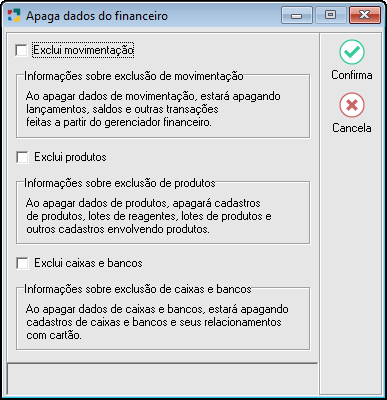
Task: Click the Exclui caixas e bancos label
Action: point(88,263)
